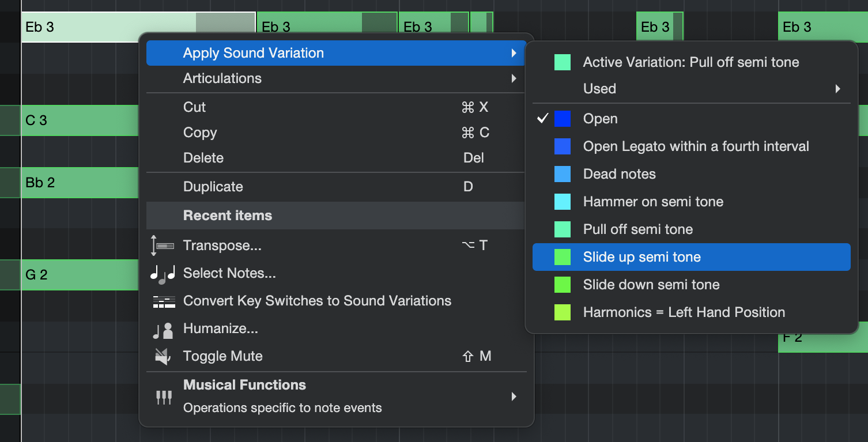Select Harmonics = Left Hand Position variation
Screen dimensions: 868x442
pos(692,312)
